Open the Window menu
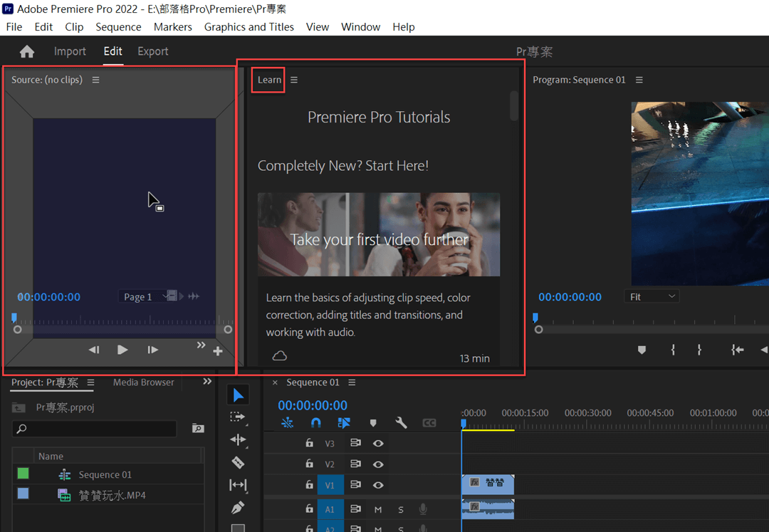The width and height of the screenshot is (769, 532). tap(360, 27)
